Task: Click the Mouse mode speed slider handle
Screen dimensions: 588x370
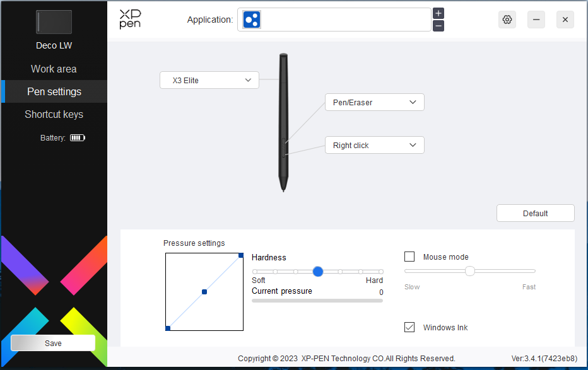Action: pos(470,271)
